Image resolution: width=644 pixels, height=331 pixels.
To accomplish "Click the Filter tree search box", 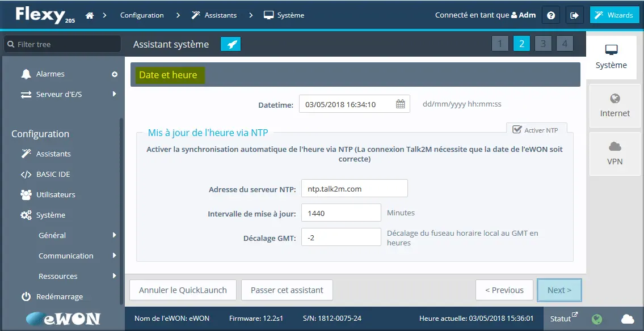I will pyautogui.click(x=62, y=44).
